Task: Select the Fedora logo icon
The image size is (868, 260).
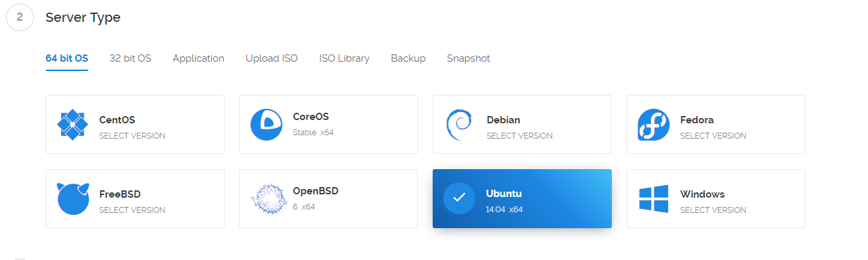Action: coord(654,125)
